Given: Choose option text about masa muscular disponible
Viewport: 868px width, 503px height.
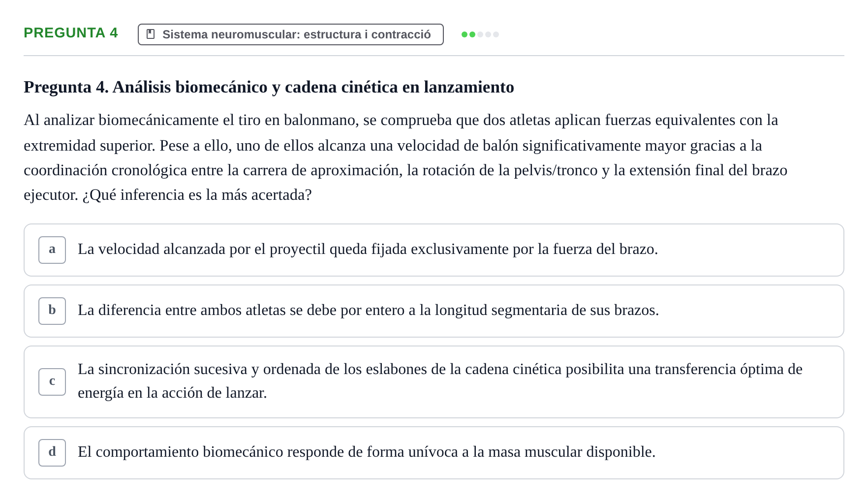Looking at the screenshot, I should 367,452.
